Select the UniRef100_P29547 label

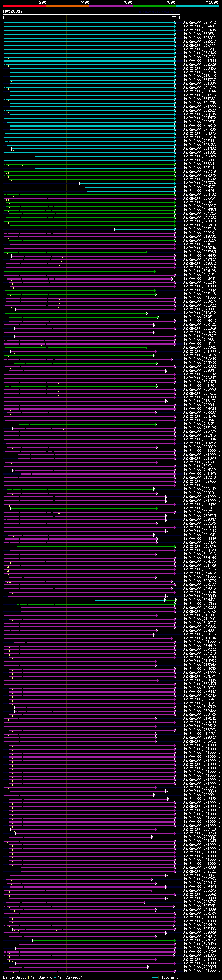click(x=199, y=420)
